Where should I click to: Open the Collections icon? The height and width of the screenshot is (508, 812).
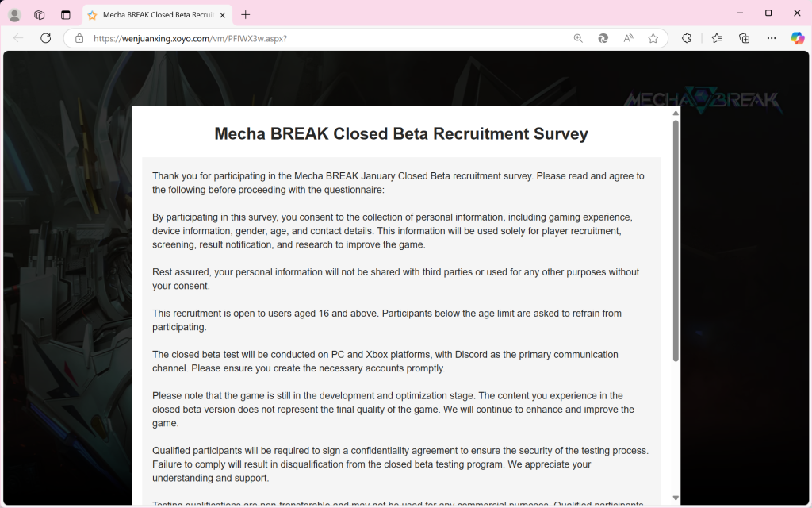click(744, 38)
